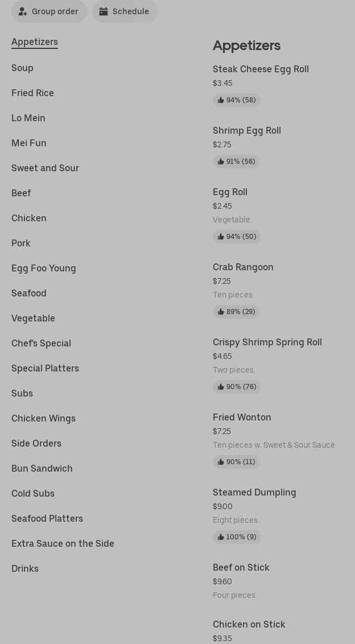Click thumbs-up rating for Crispy Shrimp Spring Roll
The width and height of the screenshot is (355, 644).
237,387
